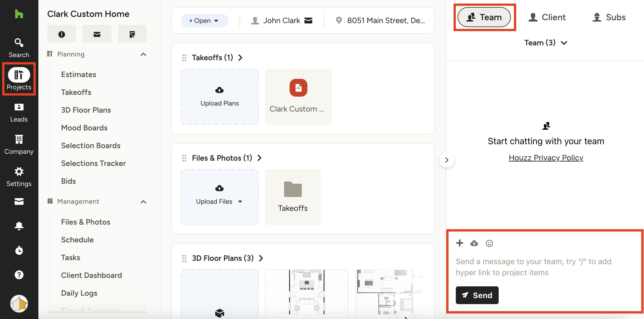Image resolution: width=644 pixels, height=319 pixels.
Task: Expand the Team (3) members dropdown
Action: 546,43
